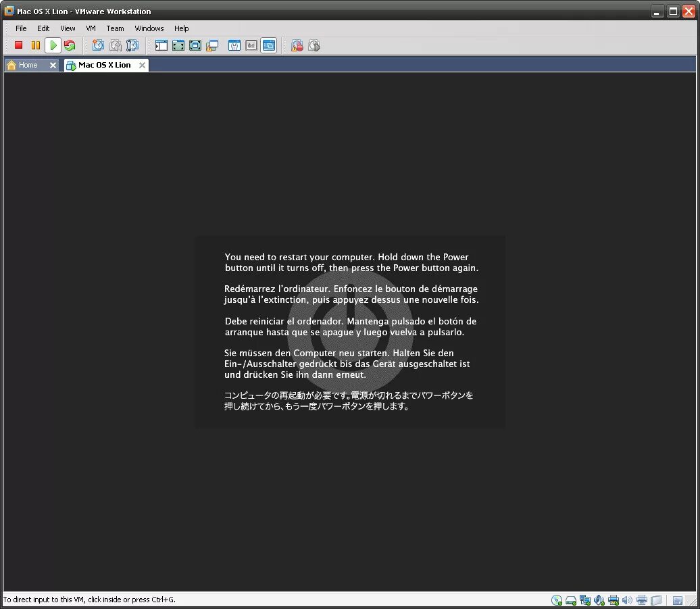700x609 pixels.
Task: Reset the virtual machine with the restart icon
Action: click(x=70, y=45)
